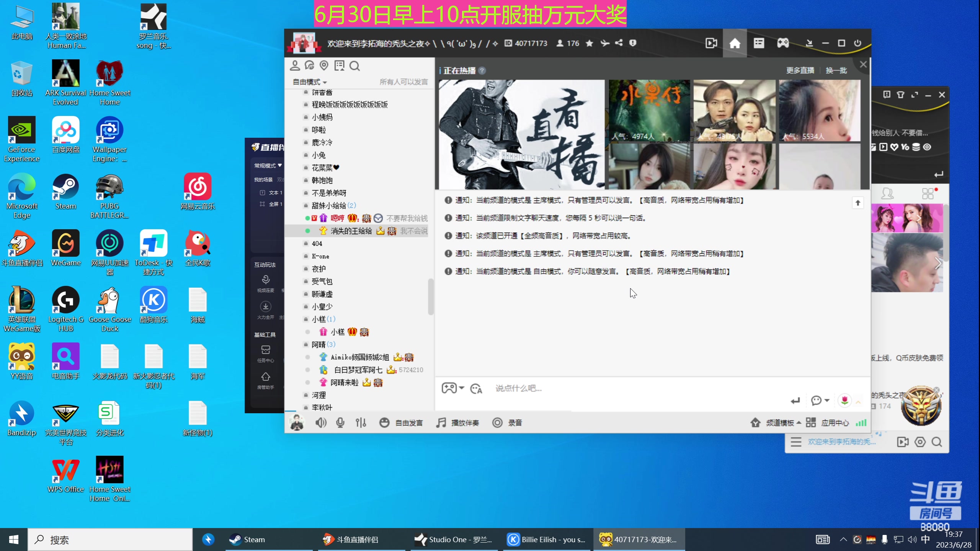Send the tulip flower gift icon
The height and width of the screenshot is (551, 980).
[845, 400]
